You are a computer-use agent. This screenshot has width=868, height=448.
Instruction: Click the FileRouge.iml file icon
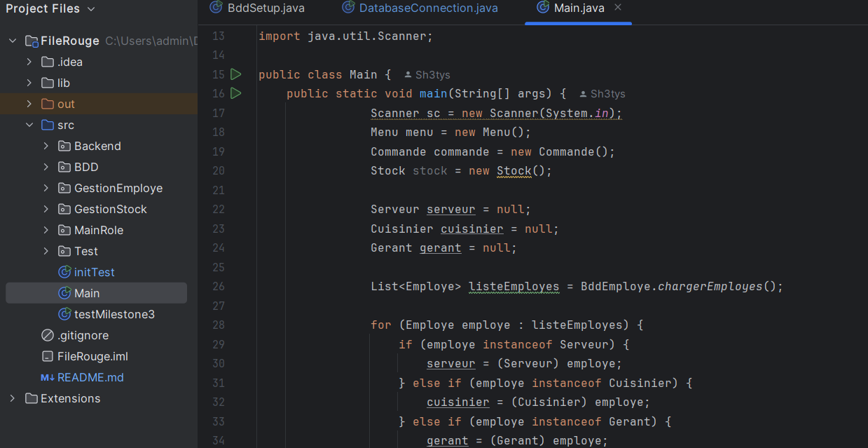[48, 356]
